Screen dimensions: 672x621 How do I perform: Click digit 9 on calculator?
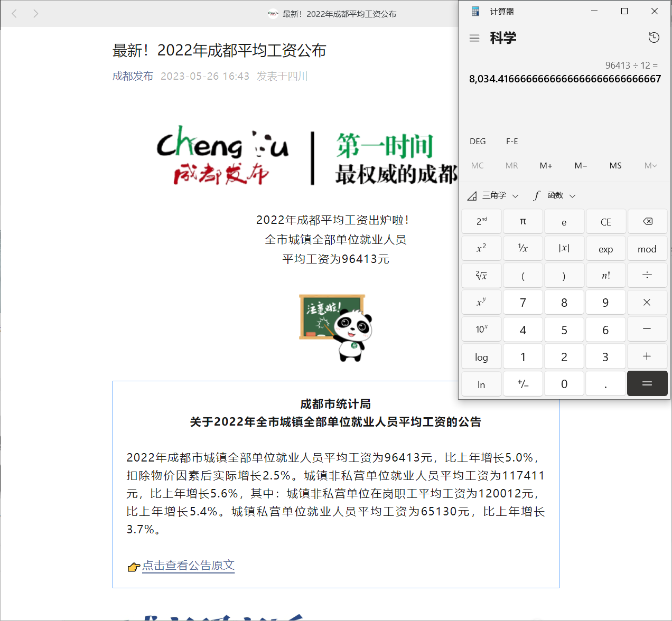[x=606, y=303]
